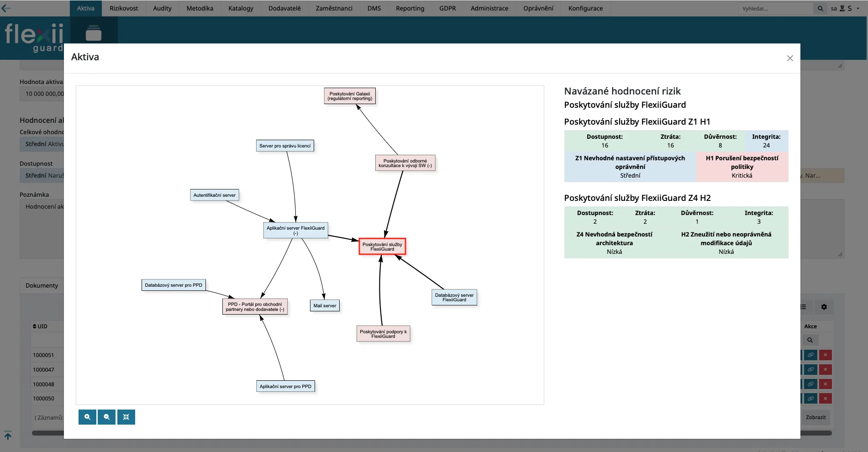This screenshot has width=868, height=452.
Task: Select the Katalogy menu item
Action: point(241,8)
